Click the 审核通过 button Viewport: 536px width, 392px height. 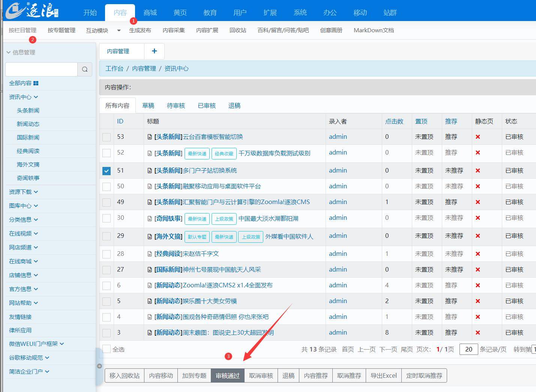click(x=228, y=375)
